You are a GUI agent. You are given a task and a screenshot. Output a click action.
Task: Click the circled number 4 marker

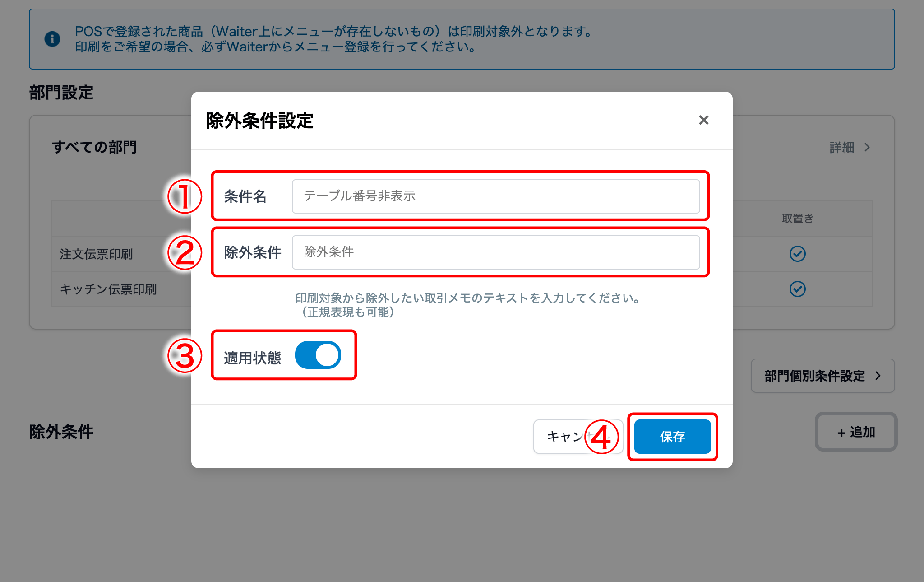pyautogui.click(x=601, y=437)
